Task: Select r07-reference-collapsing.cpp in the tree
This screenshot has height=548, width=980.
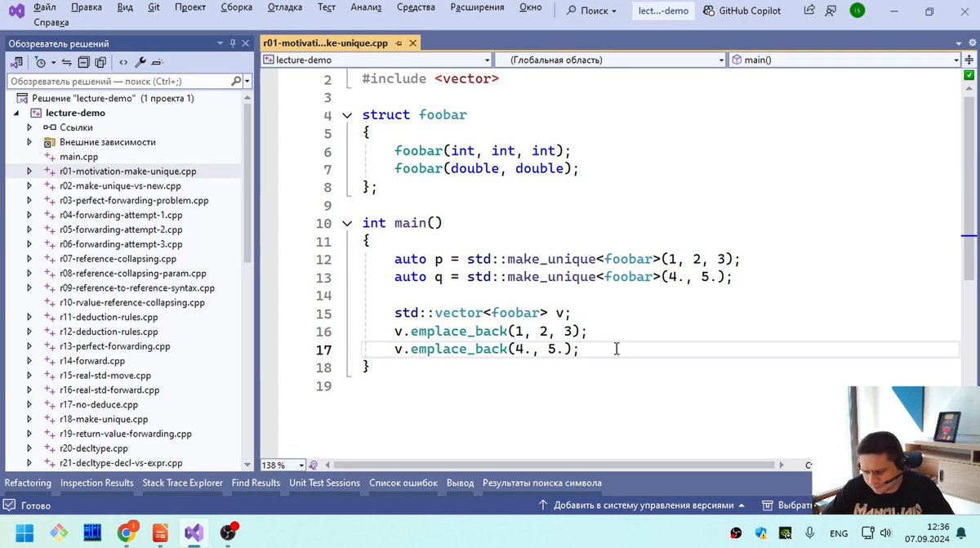Action: click(x=118, y=259)
